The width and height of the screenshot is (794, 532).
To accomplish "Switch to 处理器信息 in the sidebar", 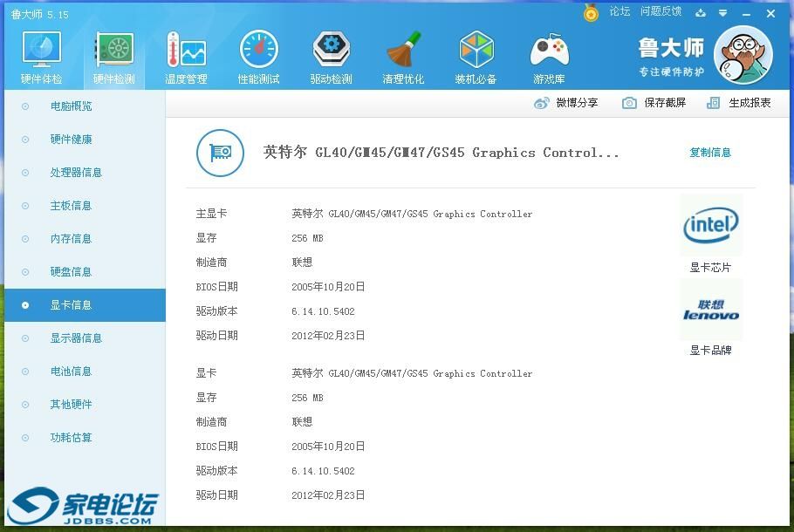I will [75, 172].
